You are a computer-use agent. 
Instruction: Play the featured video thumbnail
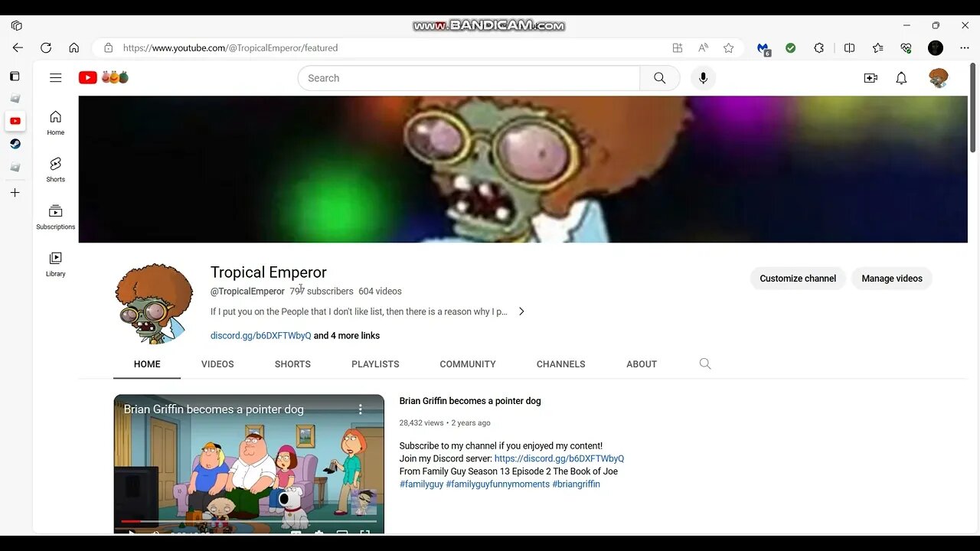click(x=249, y=464)
